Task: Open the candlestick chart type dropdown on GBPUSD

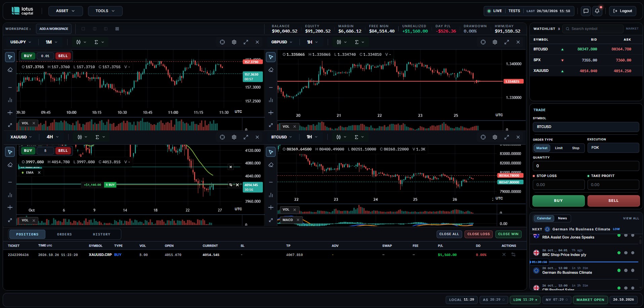Action: pos(341,42)
